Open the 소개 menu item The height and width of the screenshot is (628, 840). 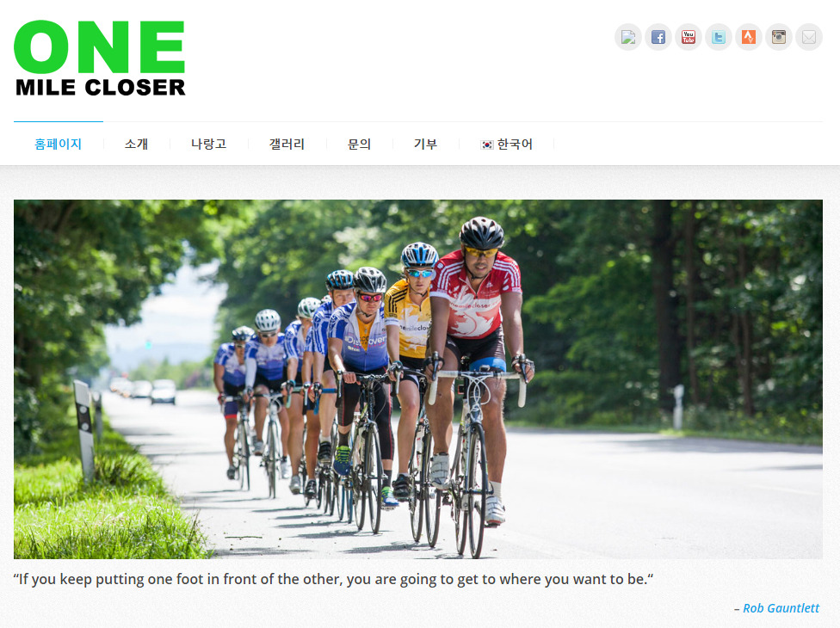tap(136, 144)
